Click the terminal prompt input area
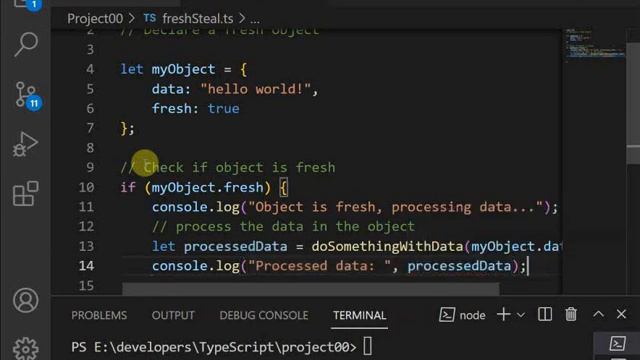The width and height of the screenshot is (640, 360). pyautogui.click(x=367, y=347)
